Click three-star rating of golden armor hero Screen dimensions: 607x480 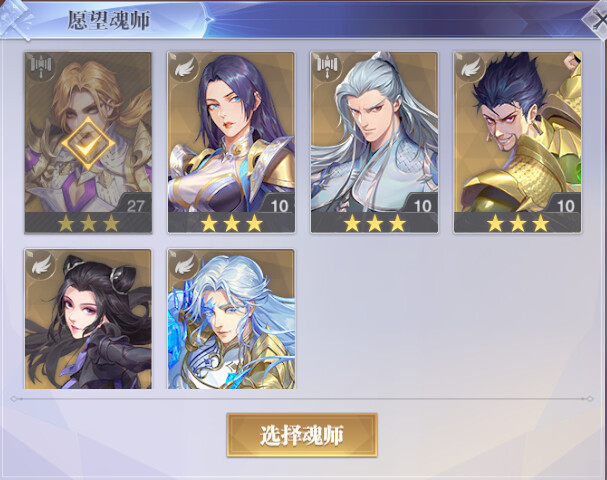(518, 223)
